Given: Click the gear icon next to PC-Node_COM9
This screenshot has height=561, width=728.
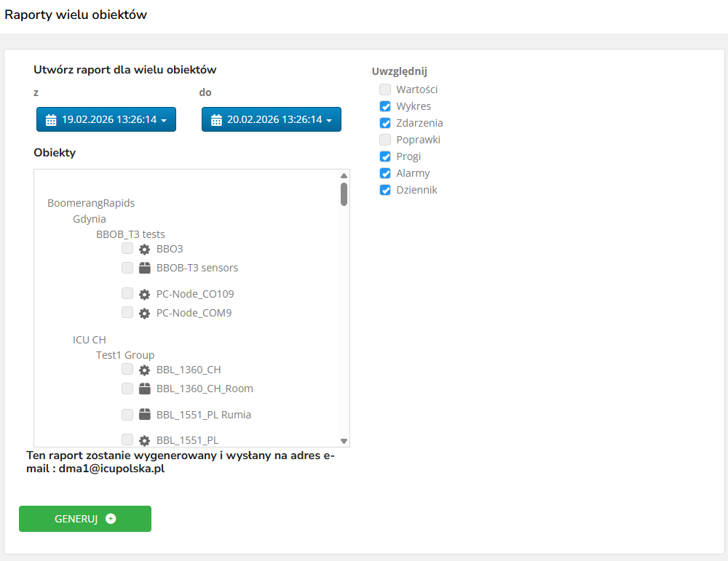Looking at the screenshot, I should [x=144, y=314].
